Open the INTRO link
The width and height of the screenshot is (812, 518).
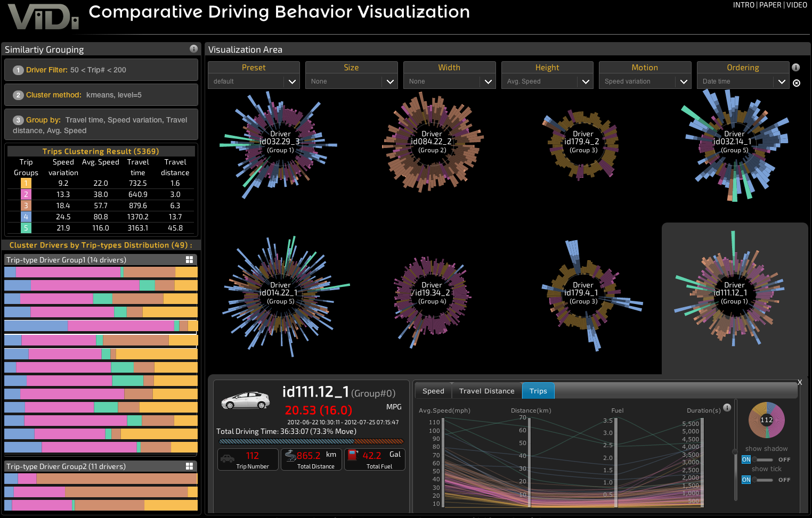tap(744, 5)
